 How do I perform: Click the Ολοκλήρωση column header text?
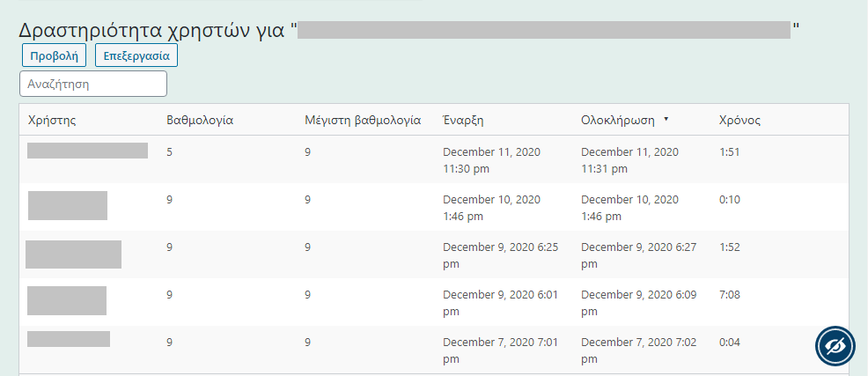(618, 120)
